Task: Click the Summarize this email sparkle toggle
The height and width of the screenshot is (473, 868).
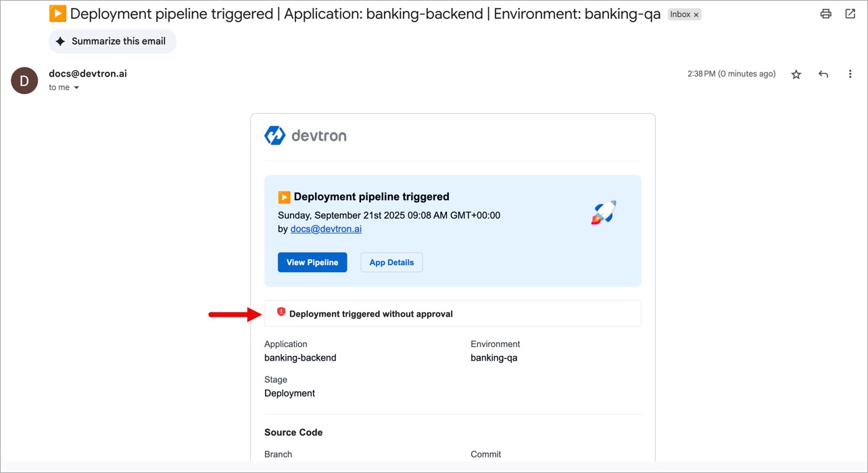Action: point(112,41)
